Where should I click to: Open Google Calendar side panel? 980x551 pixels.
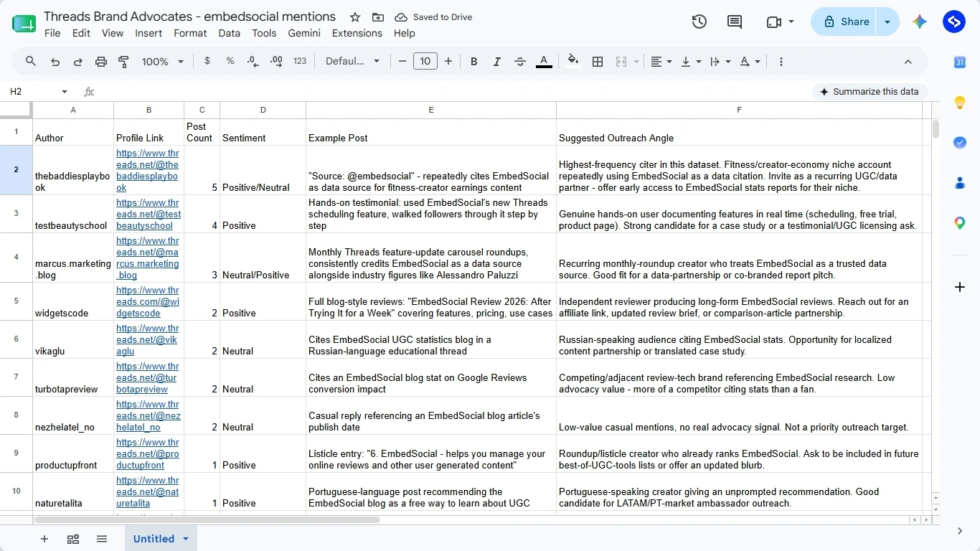pyautogui.click(x=960, y=62)
